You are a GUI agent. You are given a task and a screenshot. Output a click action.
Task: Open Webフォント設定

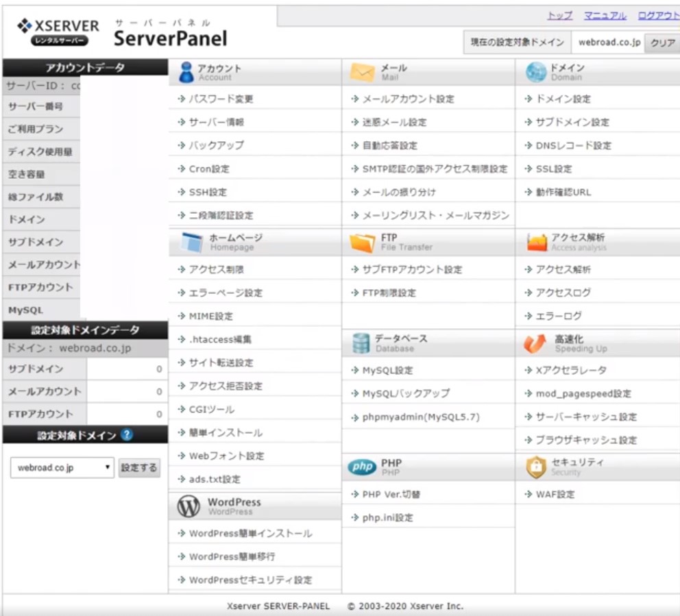pyautogui.click(x=226, y=456)
